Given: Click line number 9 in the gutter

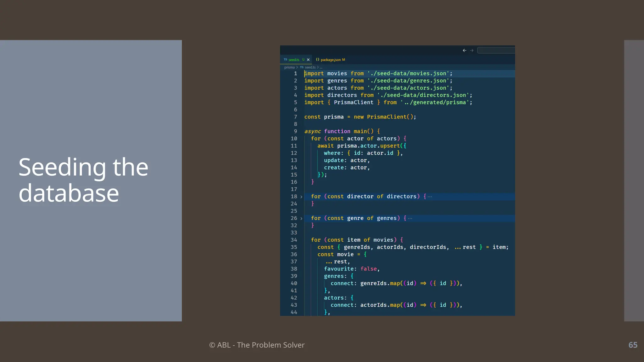Looking at the screenshot, I should (295, 131).
